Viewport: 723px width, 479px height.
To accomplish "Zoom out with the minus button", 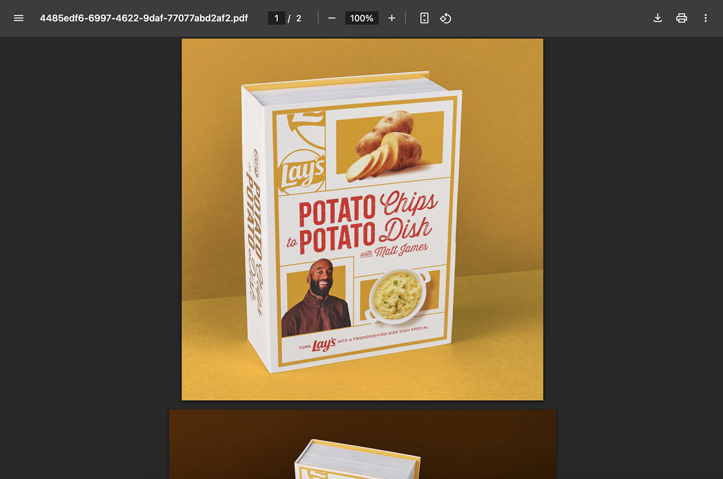I will (x=332, y=18).
